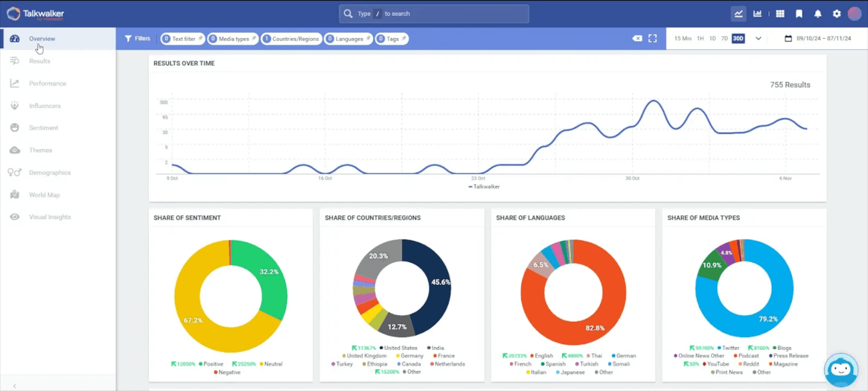Clear all filters using the eraser icon

pos(637,39)
